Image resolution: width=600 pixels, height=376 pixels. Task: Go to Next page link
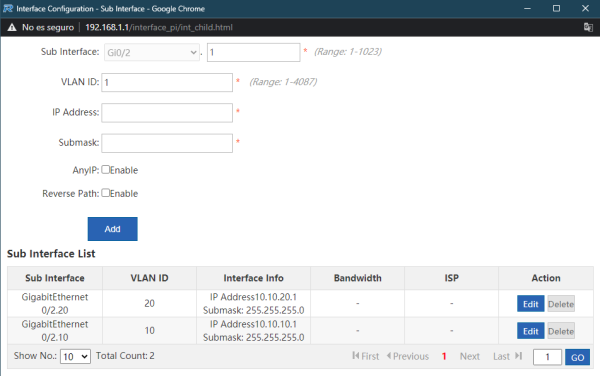(470, 356)
